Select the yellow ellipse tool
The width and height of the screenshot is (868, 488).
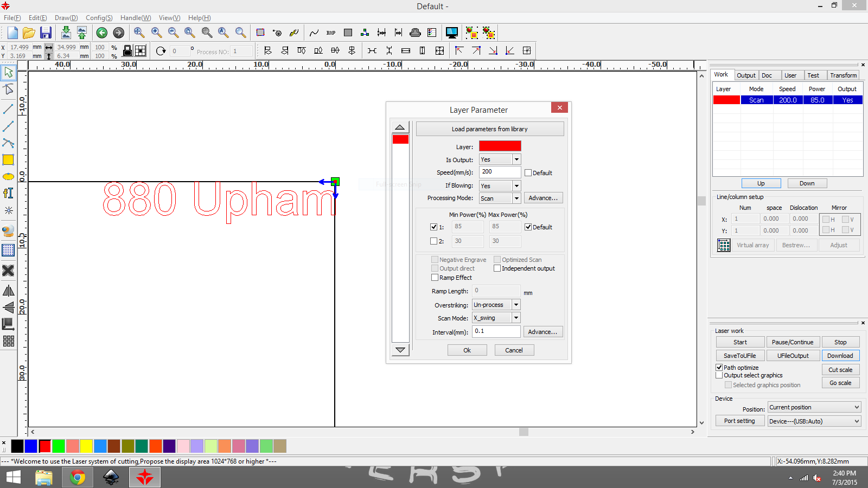pos(9,177)
